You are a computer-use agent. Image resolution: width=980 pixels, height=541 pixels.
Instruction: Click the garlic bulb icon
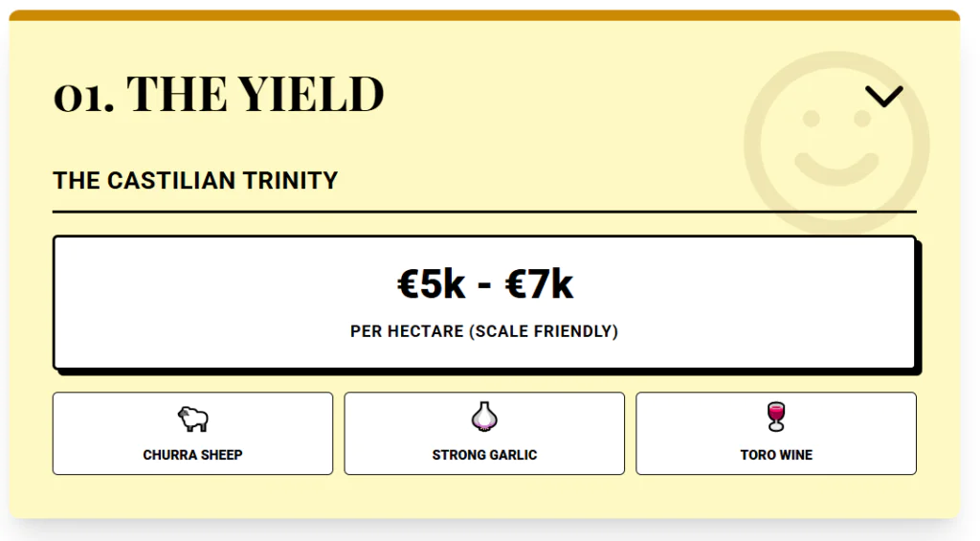coord(484,417)
